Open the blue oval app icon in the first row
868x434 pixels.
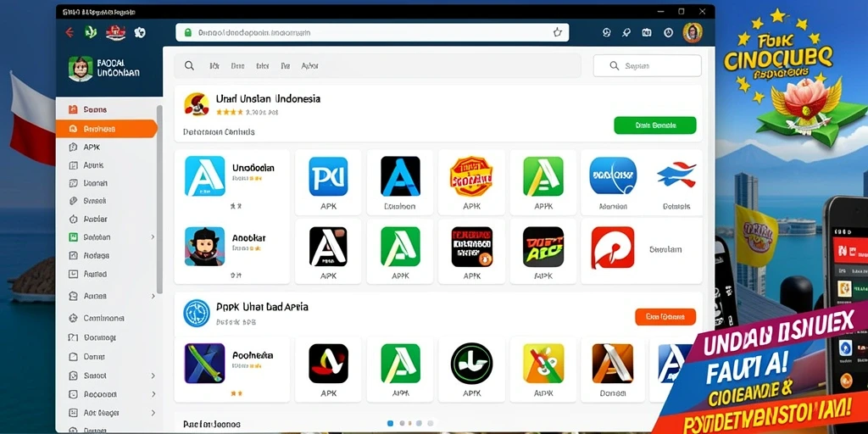click(613, 175)
